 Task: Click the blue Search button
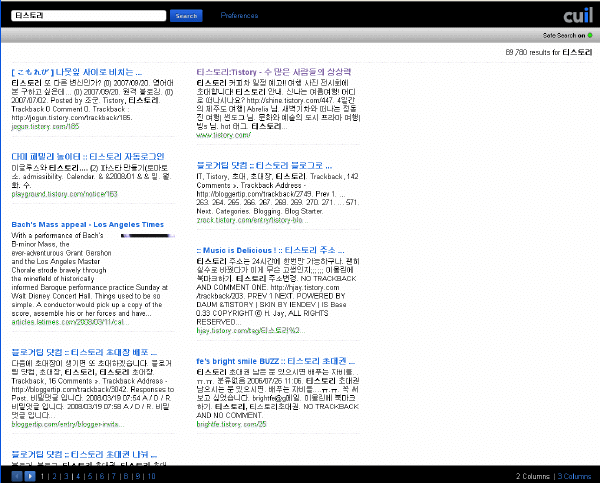(186, 16)
